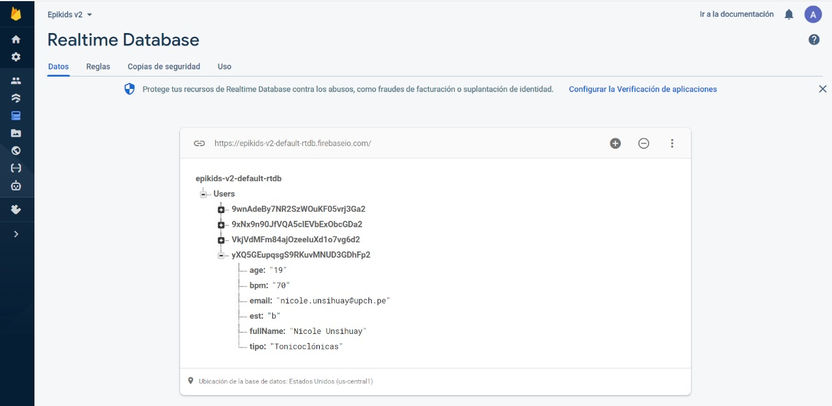Select the epikids-v2-default-rtdb root node

click(239, 179)
